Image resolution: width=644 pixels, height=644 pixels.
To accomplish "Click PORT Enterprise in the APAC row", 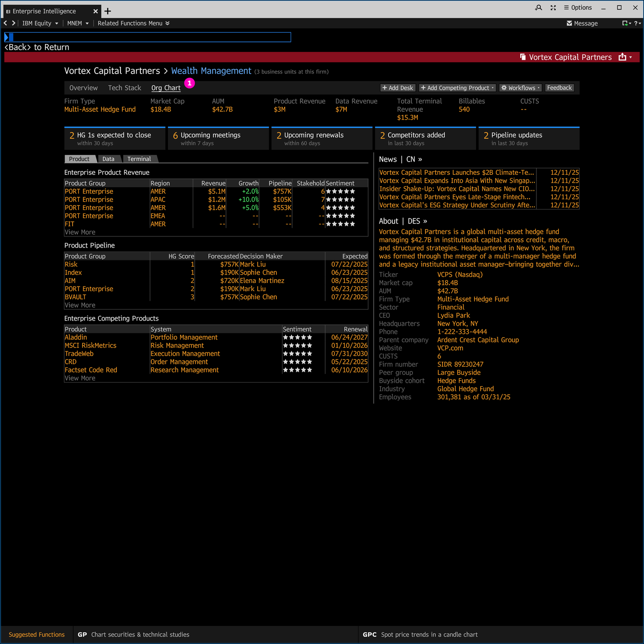I will point(89,200).
